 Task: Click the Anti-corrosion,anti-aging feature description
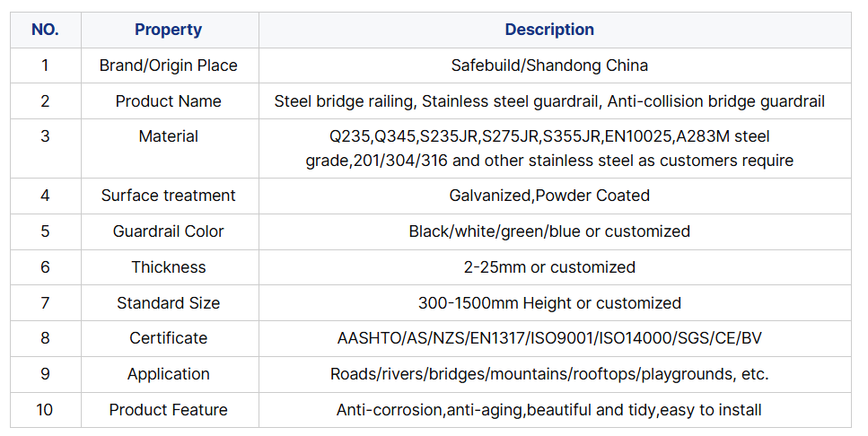pyautogui.click(x=549, y=410)
